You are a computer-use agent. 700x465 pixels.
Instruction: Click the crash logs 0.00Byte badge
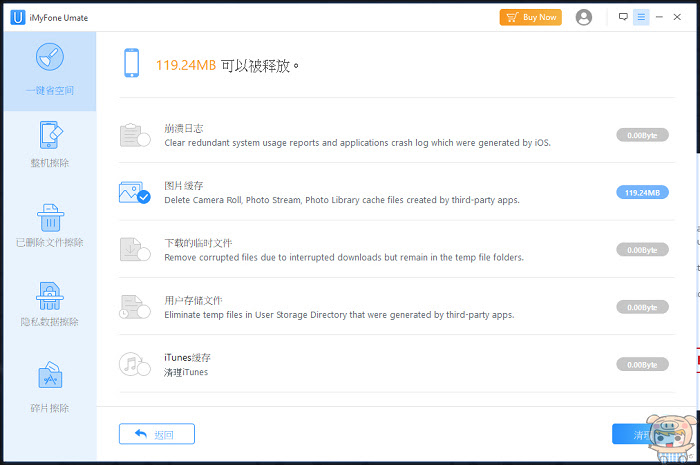click(642, 135)
